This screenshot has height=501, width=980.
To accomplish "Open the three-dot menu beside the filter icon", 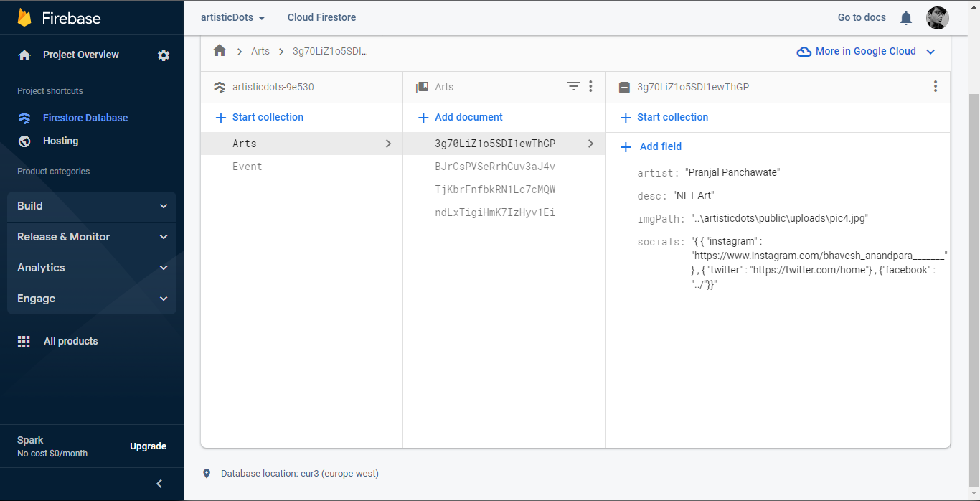I will pos(590,86).
